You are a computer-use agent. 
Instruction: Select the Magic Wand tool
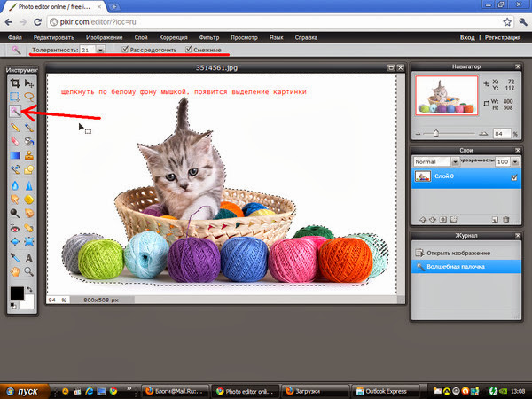point(14,111)
